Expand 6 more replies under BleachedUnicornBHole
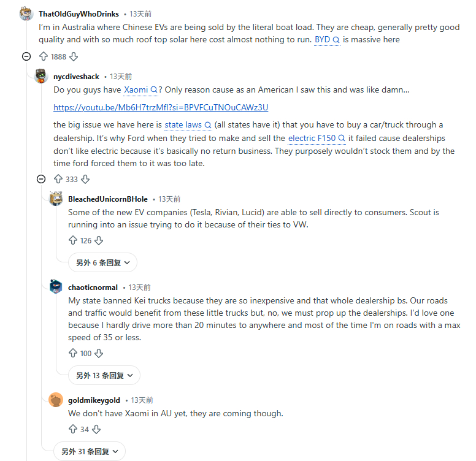Viewport: 476px width, 461px height. click(102, 262)
